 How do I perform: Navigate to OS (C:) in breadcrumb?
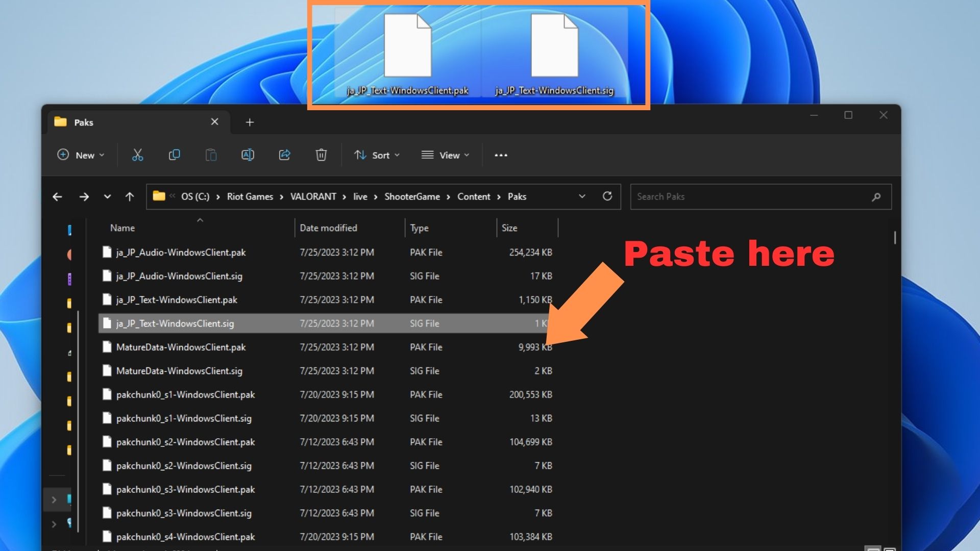tap(195, 196)
